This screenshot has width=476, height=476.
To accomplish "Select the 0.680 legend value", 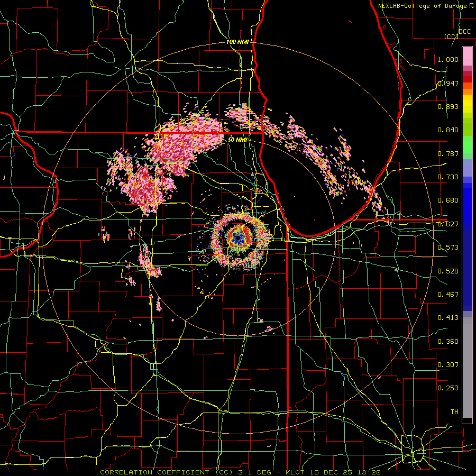I will (x=448, y=200).
